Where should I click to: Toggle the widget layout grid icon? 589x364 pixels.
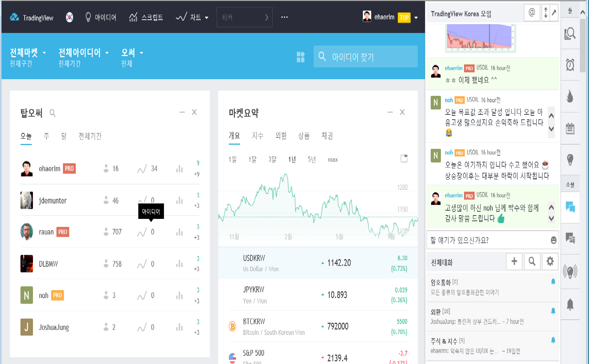point(301,57)
